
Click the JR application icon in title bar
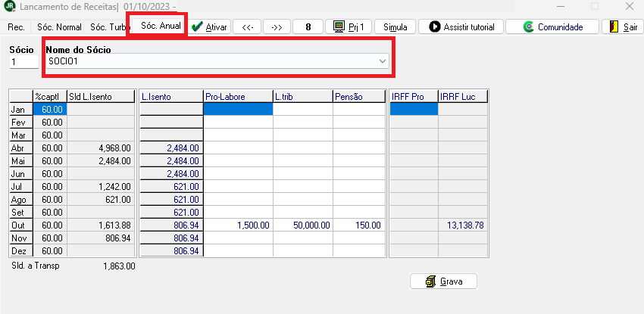pyautogui.click(x=8, y=7)
